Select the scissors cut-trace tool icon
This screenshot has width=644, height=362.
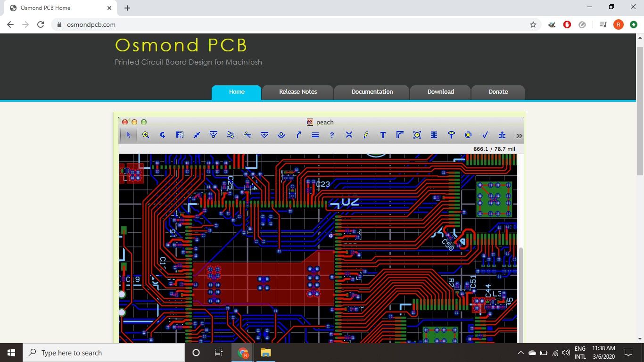(x=248, y=135)
